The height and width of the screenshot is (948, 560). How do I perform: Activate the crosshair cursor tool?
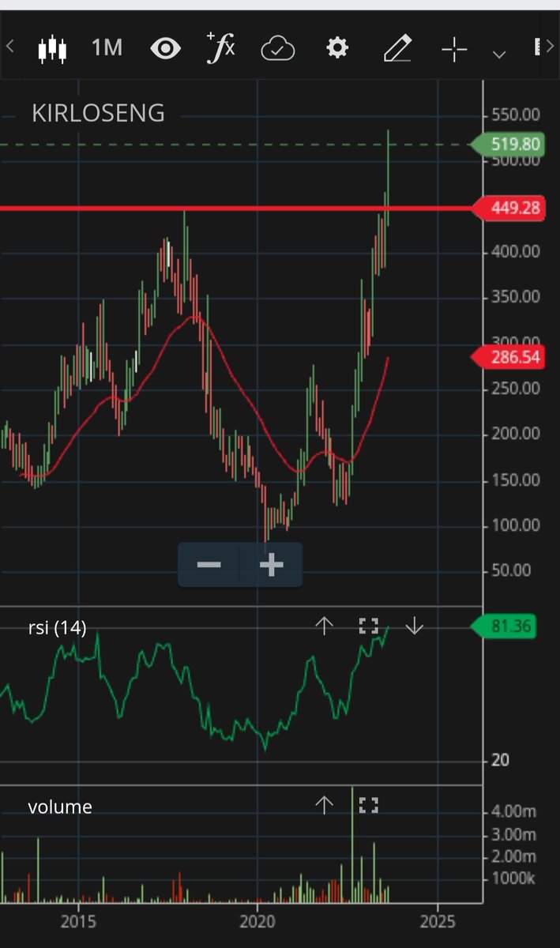(x=455, y=50)
